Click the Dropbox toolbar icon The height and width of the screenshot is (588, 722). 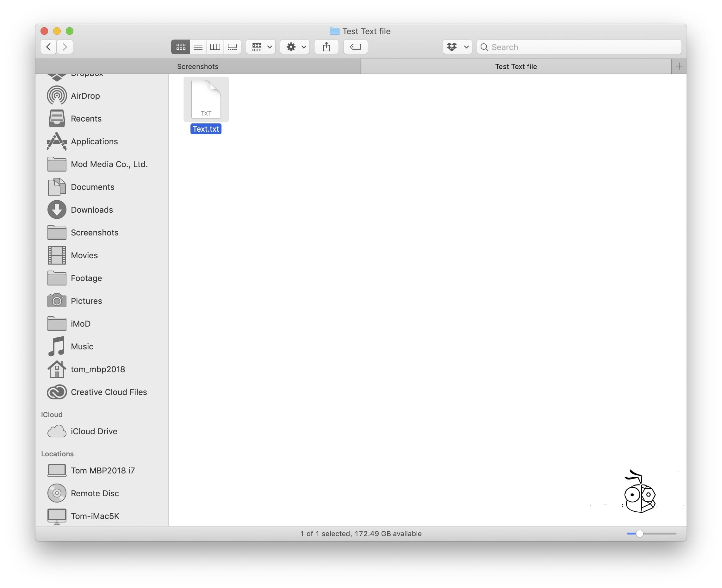(x=451, y=47)
